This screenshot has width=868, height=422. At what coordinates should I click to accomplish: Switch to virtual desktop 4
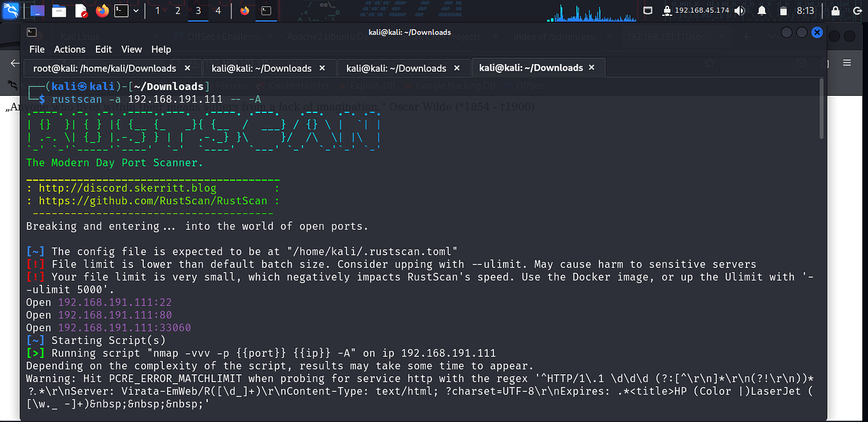pos(218,10)
